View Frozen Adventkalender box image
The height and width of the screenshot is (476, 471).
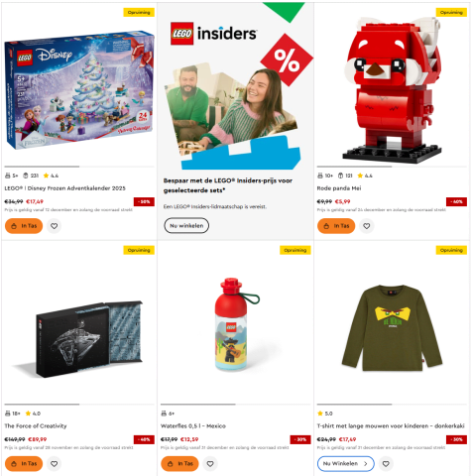pos(79,90)
